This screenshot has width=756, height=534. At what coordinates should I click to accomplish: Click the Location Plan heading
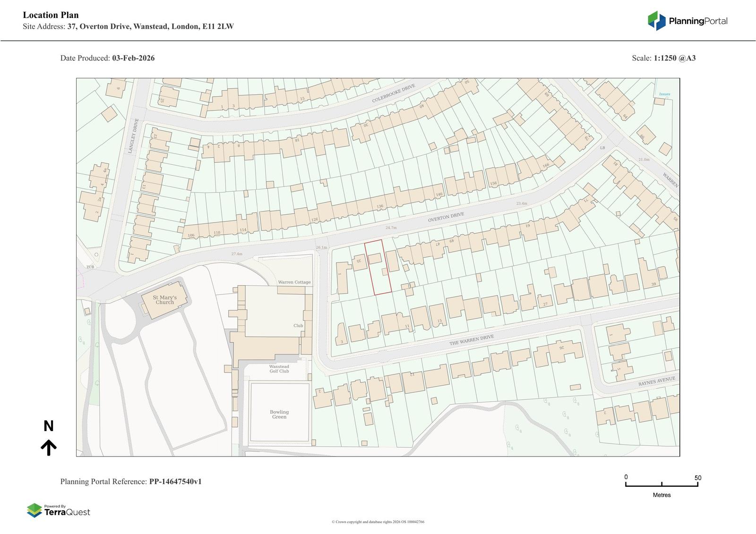click(x=51, y=15)
